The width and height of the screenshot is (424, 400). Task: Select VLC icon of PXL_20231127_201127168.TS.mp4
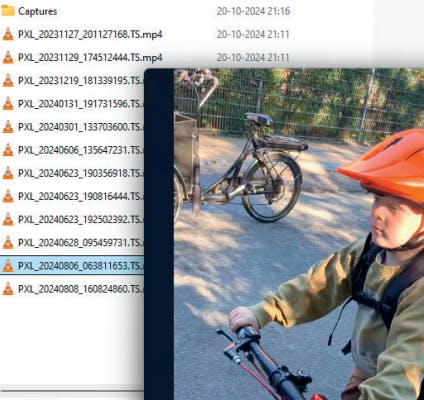point(8,34)
